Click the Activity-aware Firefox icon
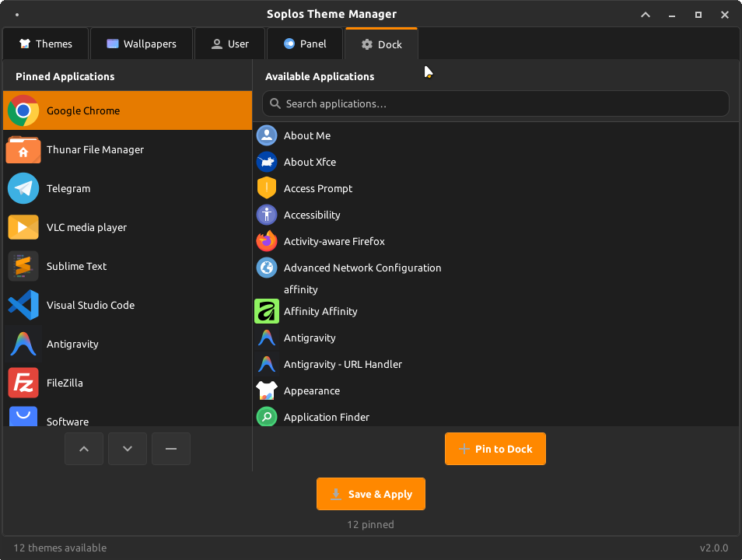Screen dimensions: 742x560 (x=267, y=241)
